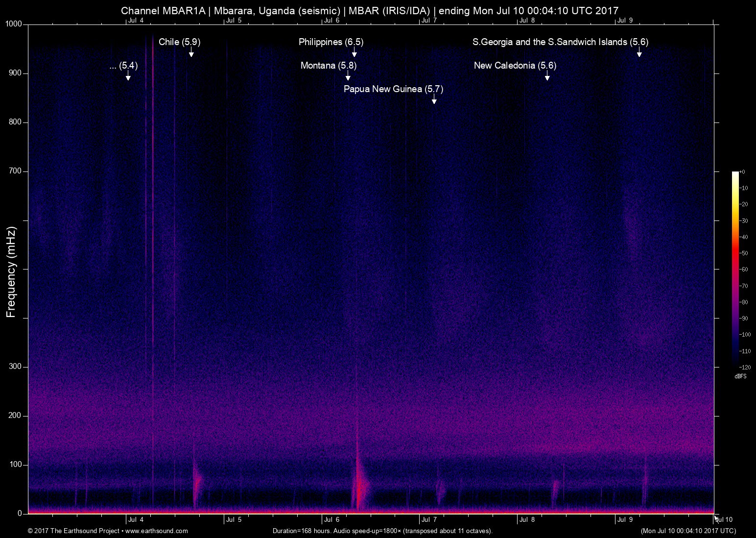Select the Philippines (6.5) earthquake label
Viewport: 756px width, 538px height.
pos(331,42)
